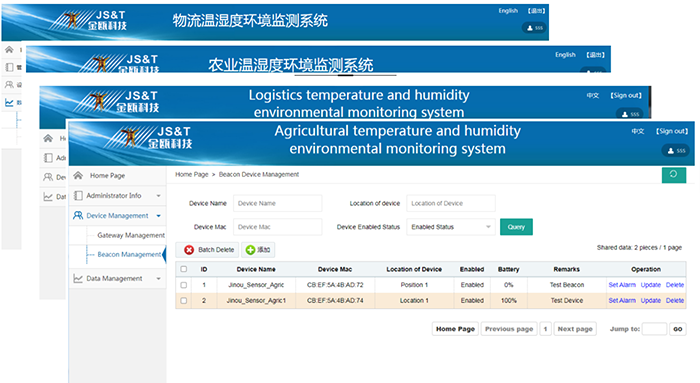This screenshot has width=700, height=383.
Task: Select the Device Management menu label
Action: (117, 216)
